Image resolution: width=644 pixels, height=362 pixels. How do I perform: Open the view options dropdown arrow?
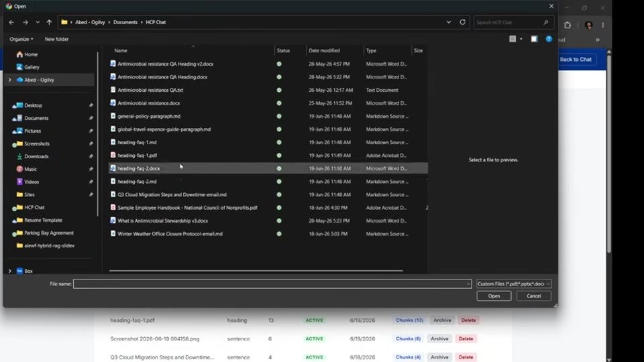(x=521, y=39)
